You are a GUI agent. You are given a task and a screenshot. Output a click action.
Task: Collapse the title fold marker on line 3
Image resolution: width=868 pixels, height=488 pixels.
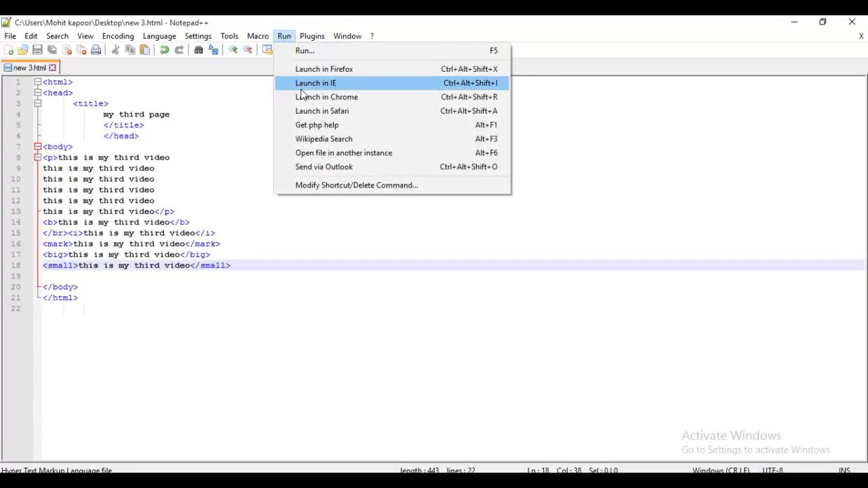click(38, 104)
